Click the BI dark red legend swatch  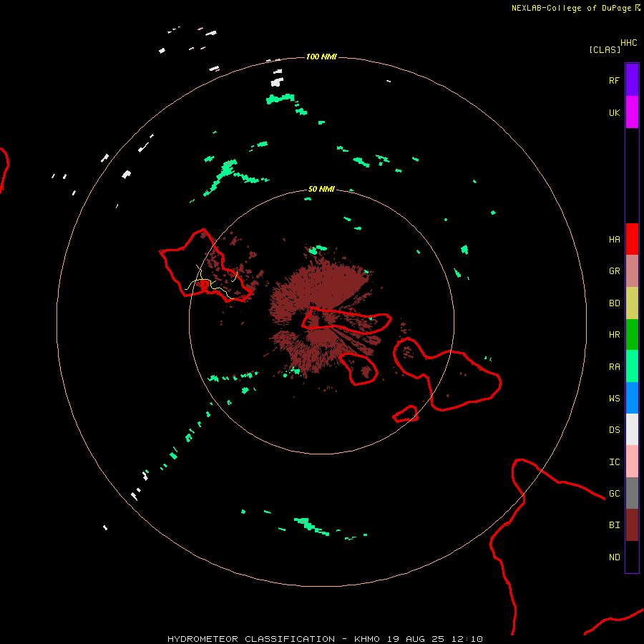(632, 525)
